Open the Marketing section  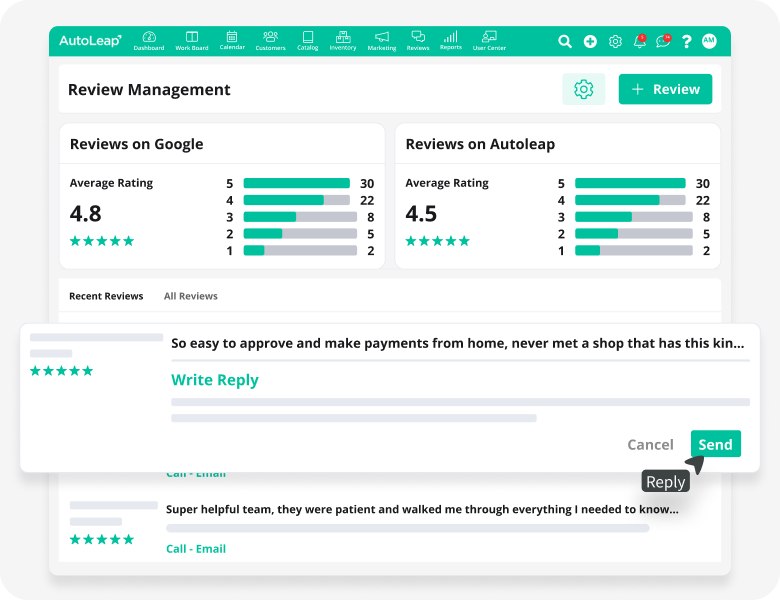click(x=381, y=40)
